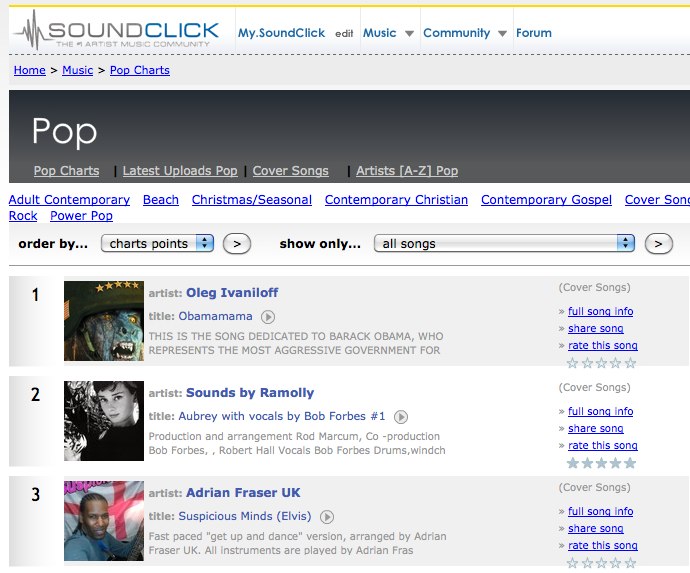Click Adrian Fraser UK cover art thumbnail

click(x=104, y=521)
